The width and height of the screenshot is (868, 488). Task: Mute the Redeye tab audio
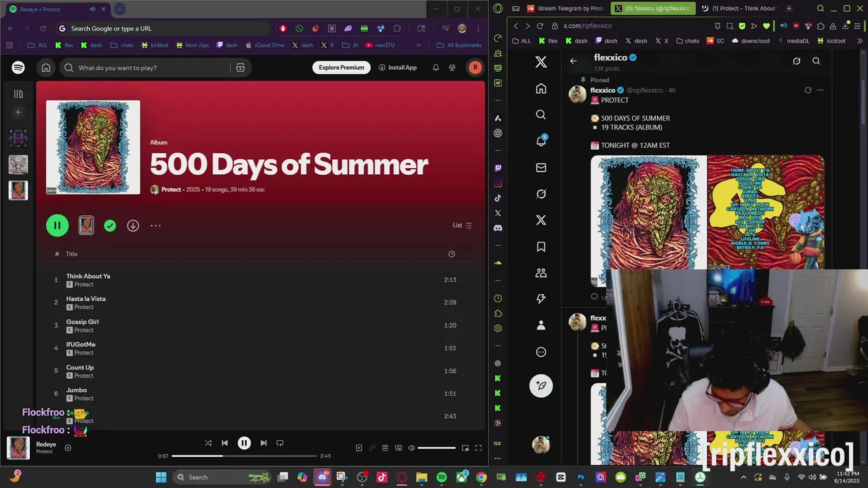pyautogui.click(x=92, y=9)
